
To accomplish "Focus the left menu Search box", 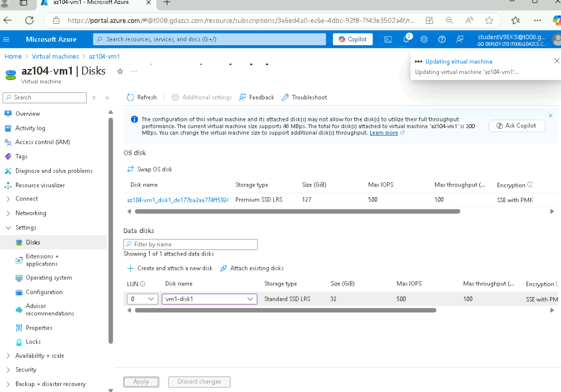I will pos(45,98).
